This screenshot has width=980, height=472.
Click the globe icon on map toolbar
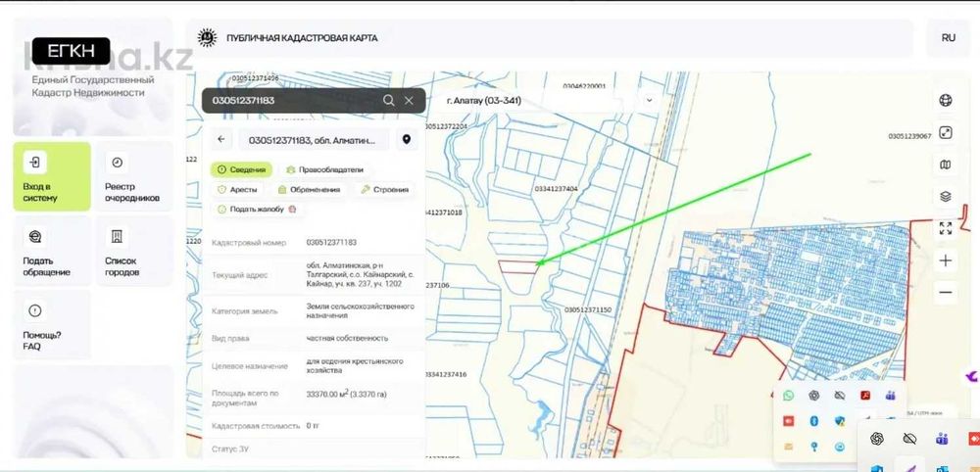point(946,101)
